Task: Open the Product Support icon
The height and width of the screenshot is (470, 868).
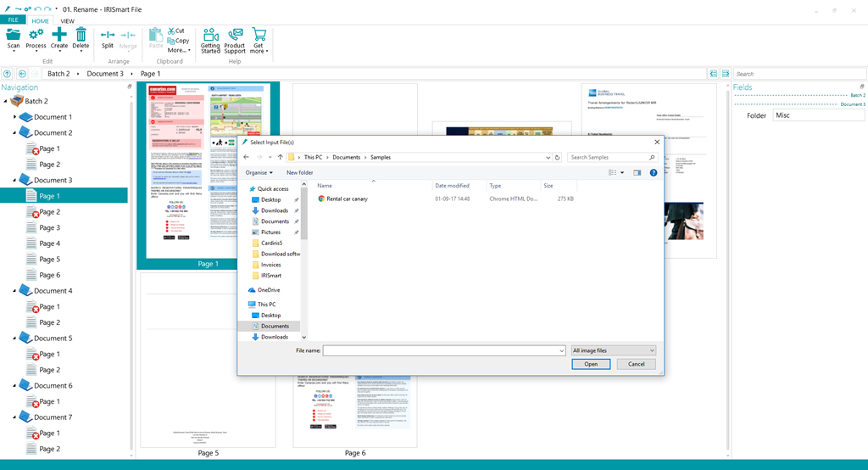Action: tap(235, 36)
